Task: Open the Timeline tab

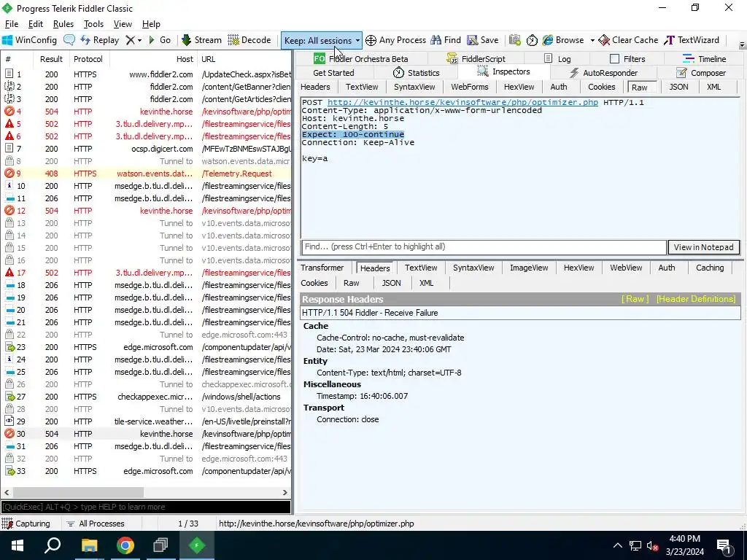Action: 704,58
